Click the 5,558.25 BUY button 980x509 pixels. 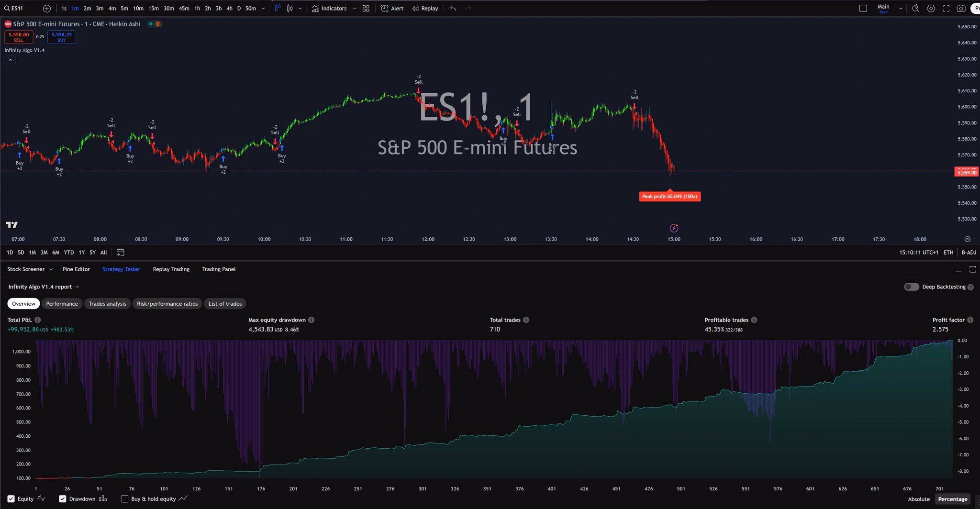pyautogui.click(x=62, y=37)
